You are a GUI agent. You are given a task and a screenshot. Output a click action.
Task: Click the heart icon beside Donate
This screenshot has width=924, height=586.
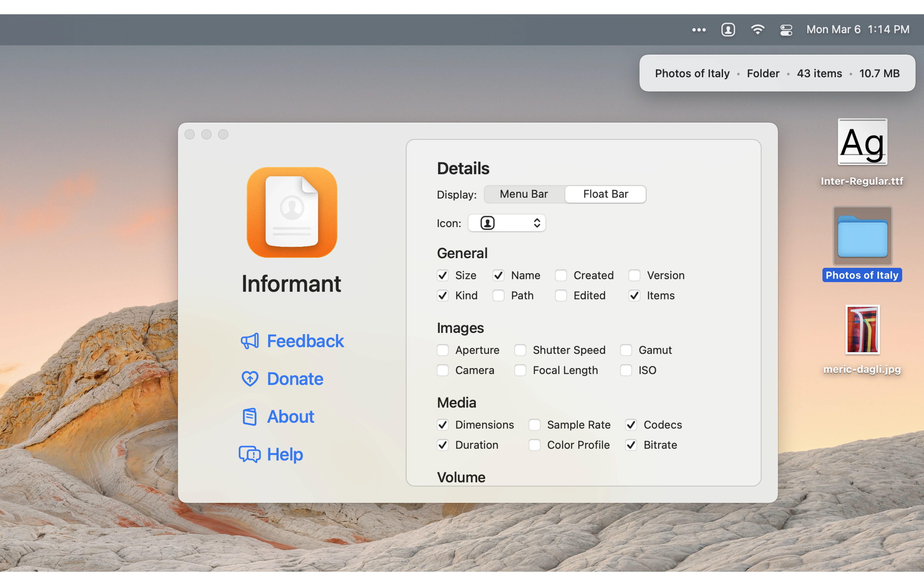pos(250,379)
